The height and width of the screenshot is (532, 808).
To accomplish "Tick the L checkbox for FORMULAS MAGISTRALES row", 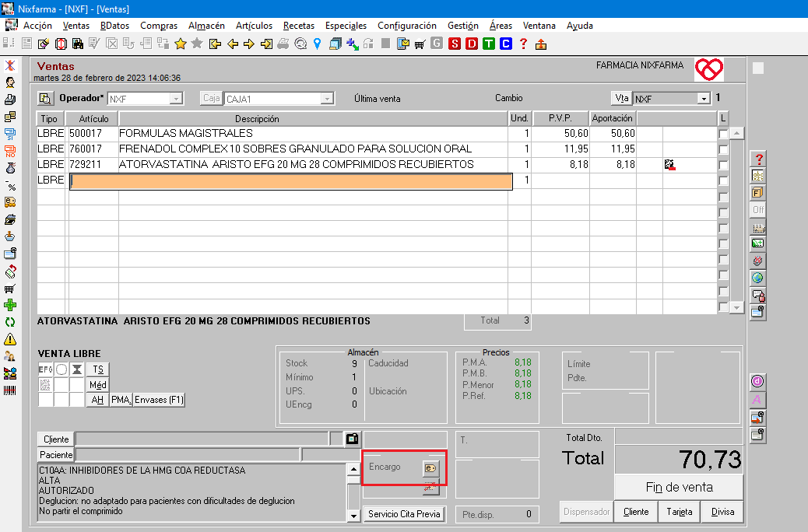I will 723,134.
